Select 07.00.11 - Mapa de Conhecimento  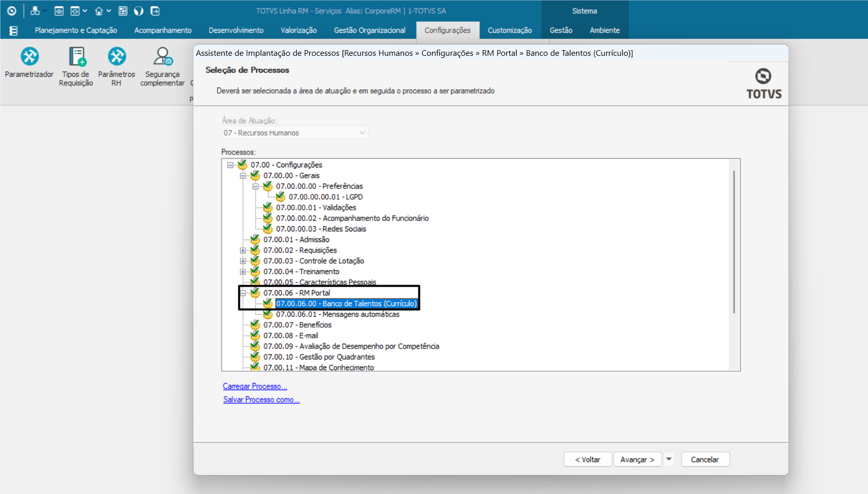pyautogui.click(x=319, y=367)
